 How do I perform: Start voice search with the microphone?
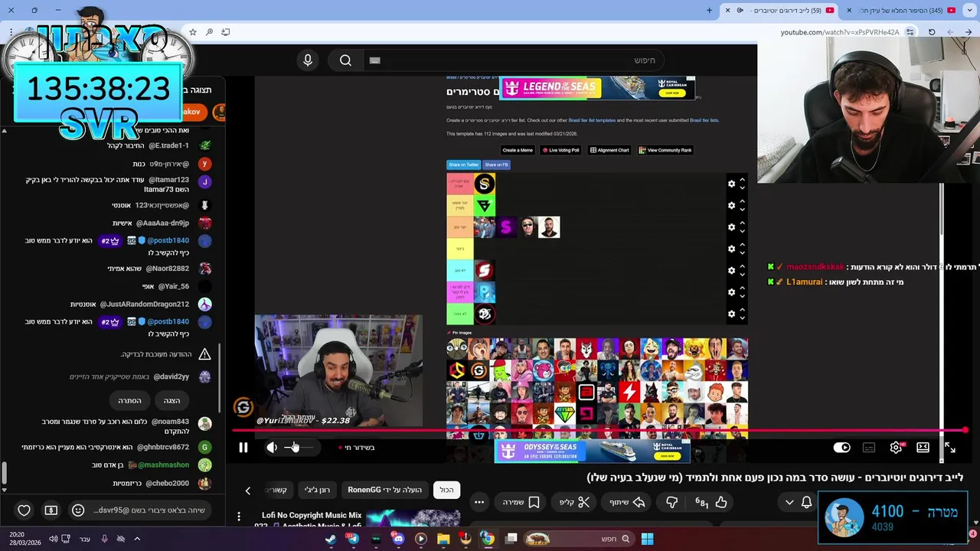pos(308,60)
